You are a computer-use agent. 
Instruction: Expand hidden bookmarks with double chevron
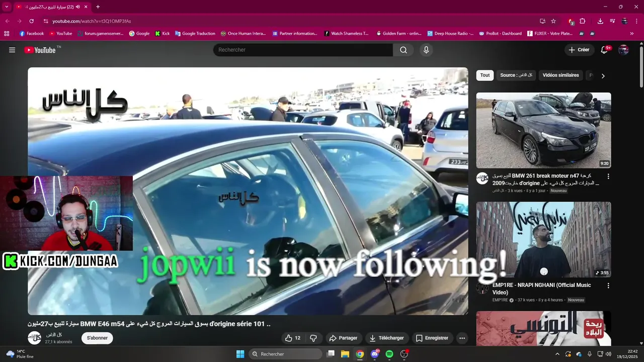(632, 34)
